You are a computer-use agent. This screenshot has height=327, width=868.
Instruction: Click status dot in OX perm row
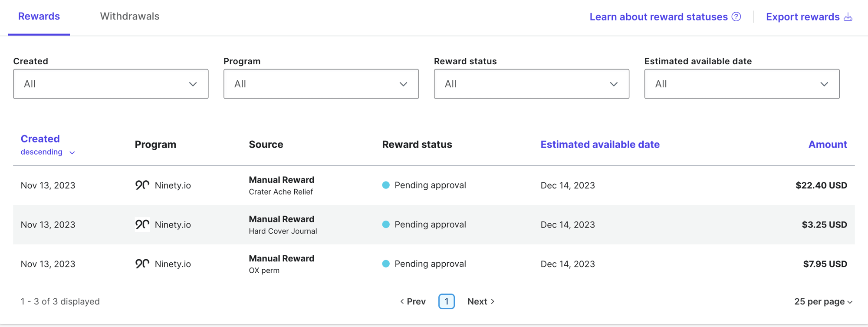tap(386, 264)
